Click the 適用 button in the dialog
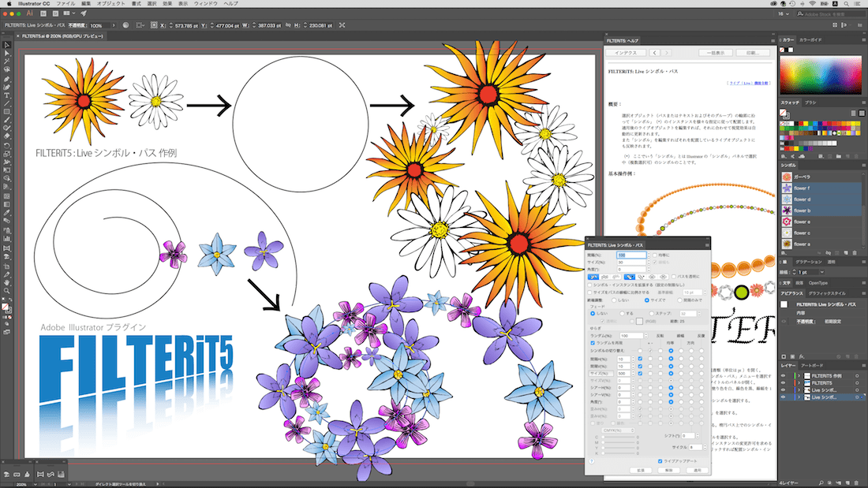This screenshot has height=488, width=868. point(697,471)
